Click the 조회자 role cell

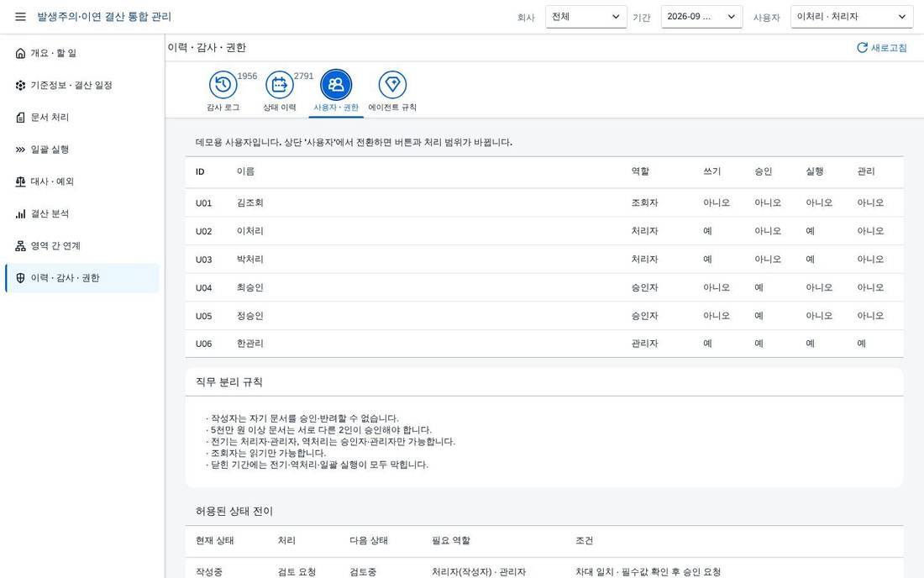pyautogui.click(x=644, y=202)
